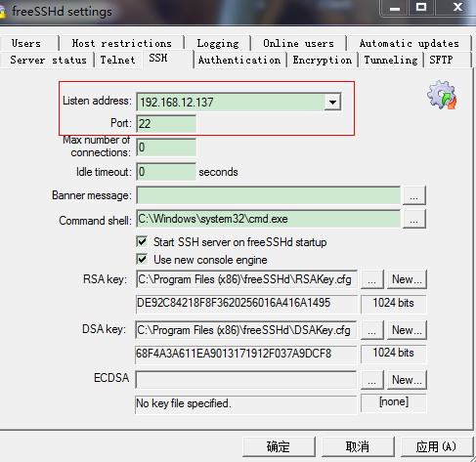Click the Command shell path field
The height and width of the screenshot is (462, 476).
268,219
